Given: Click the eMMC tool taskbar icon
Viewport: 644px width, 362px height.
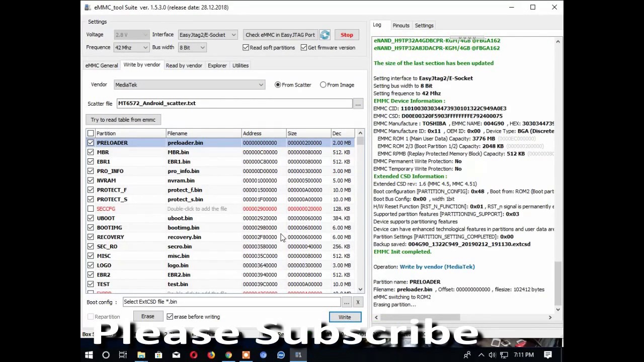Looking at the screenshot, I should pyautogui.click(x=298, y=355).
